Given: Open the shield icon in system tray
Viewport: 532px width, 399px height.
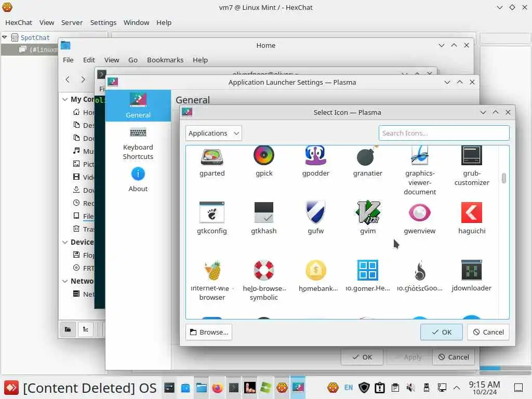Looking at the screenshot, I should [364, 388].
